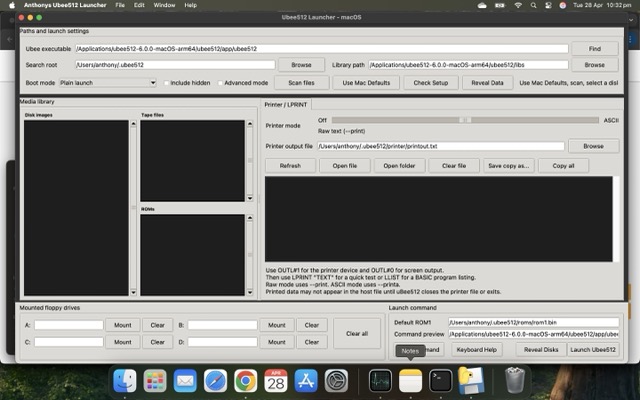Toggle the Advanced mode checkbox
640x400 pixels.
(220, 83)
